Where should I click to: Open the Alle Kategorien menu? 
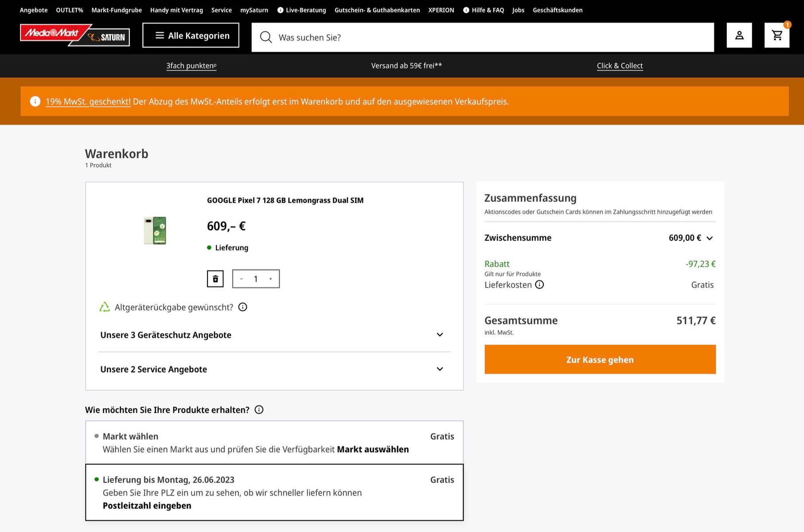(x=191, y=35)
